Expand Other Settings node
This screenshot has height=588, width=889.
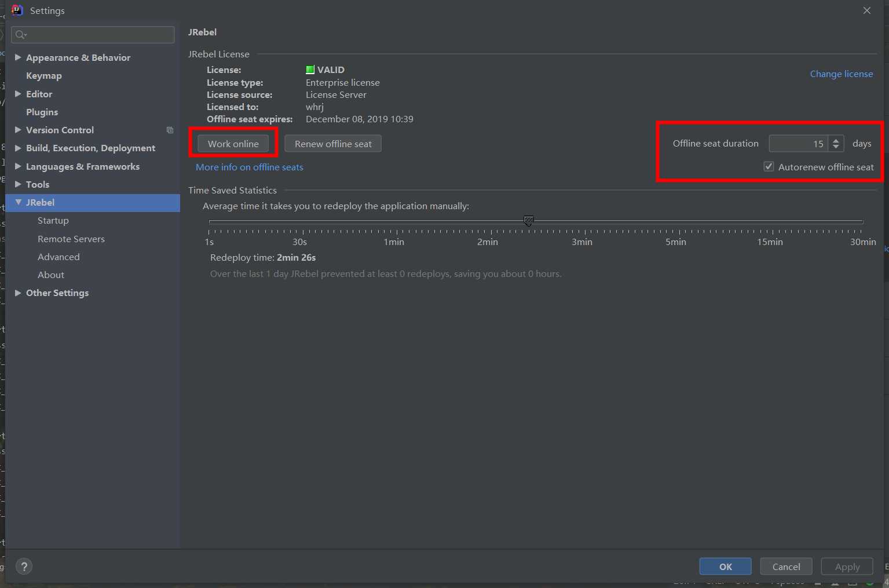[18, 293]
